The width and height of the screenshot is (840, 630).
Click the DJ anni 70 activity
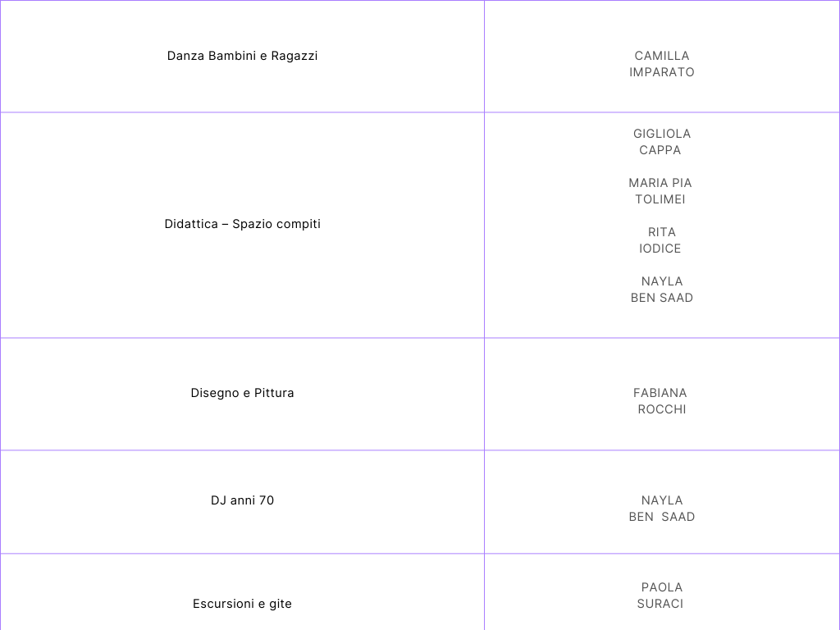coord(242,500)
